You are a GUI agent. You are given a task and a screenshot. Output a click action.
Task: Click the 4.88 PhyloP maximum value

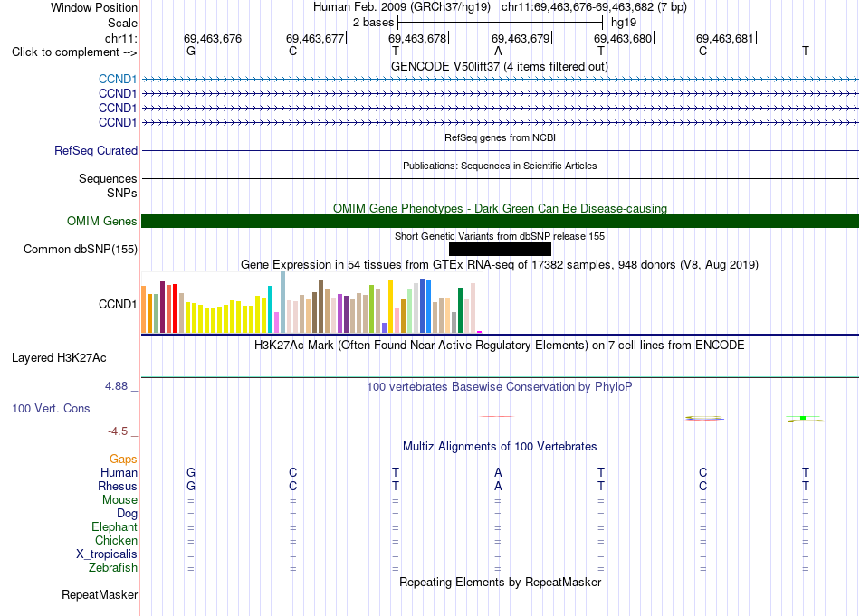pos(116,386)
